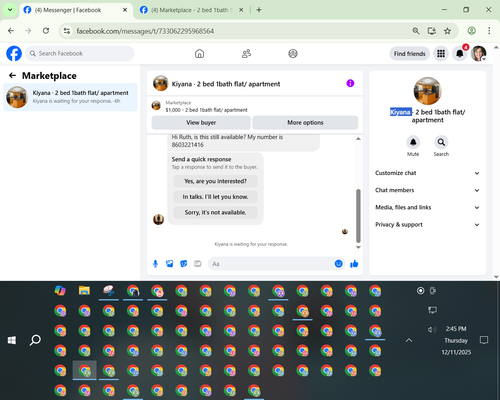
Task: Open the emoji picker in message box
Action: tap(338, 264)
